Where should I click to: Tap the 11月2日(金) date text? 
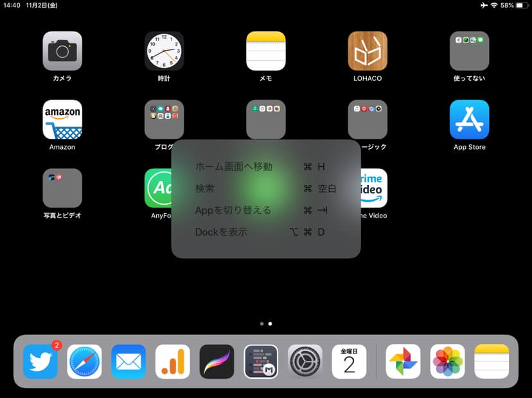coord(42,5)
